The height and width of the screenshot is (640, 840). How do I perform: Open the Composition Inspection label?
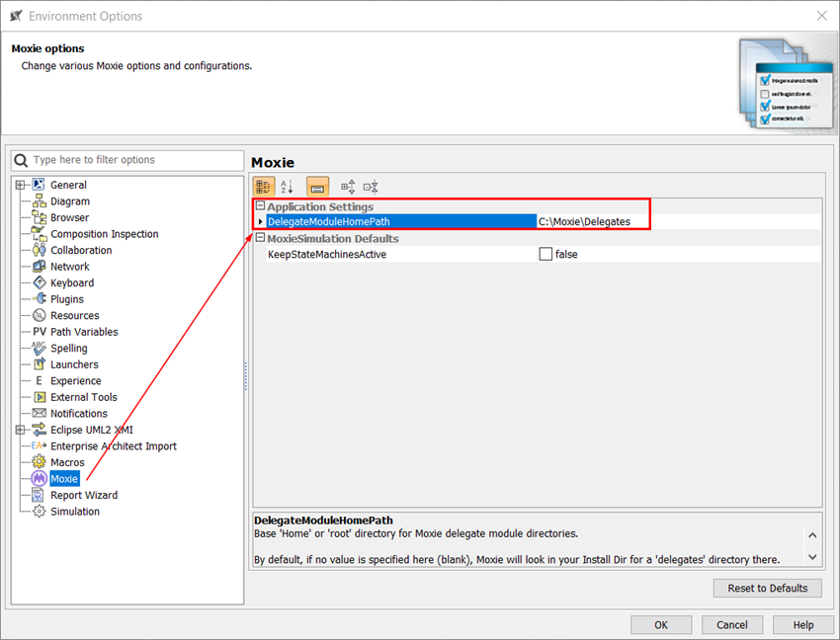click(x=105, y=234)
